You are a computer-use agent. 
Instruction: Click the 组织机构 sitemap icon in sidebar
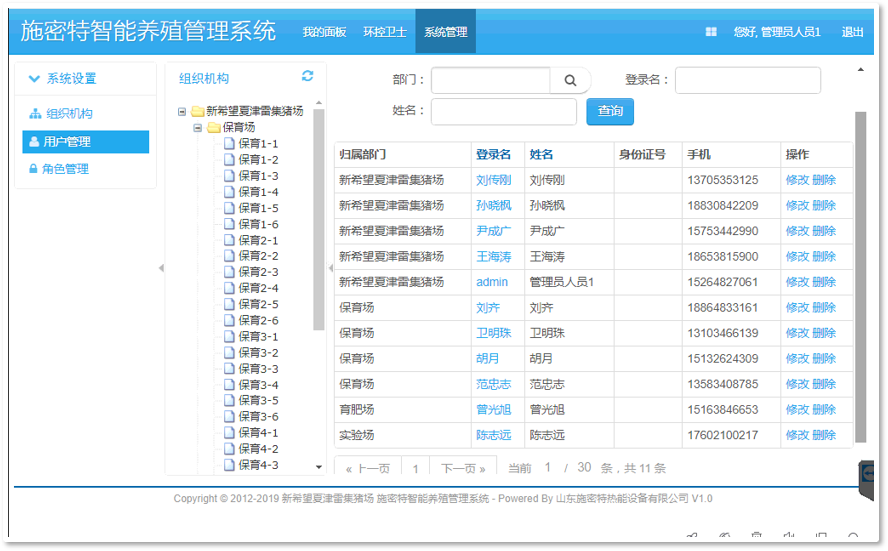click(35, 114)
